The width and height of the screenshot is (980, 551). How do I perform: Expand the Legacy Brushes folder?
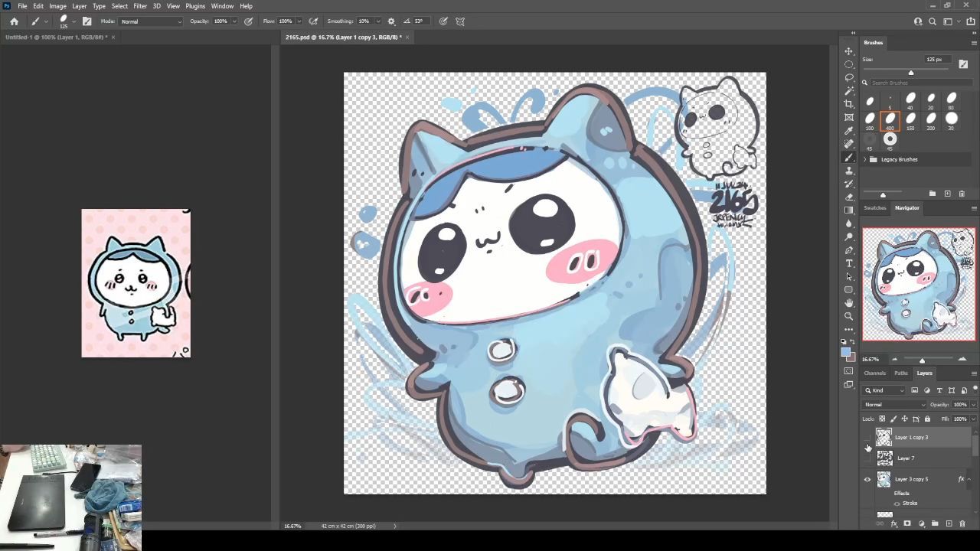pyautogui.click(x=865, y=159)
